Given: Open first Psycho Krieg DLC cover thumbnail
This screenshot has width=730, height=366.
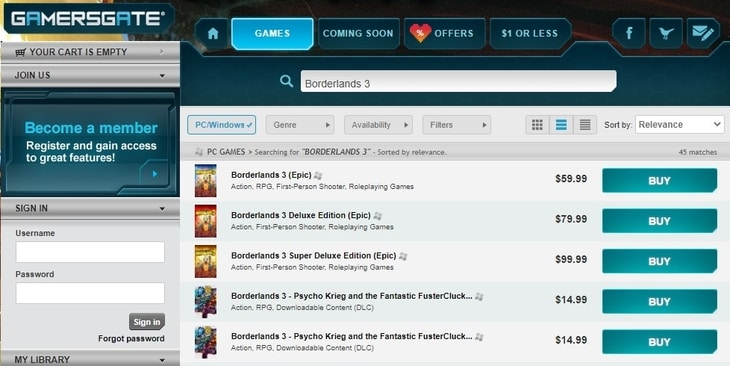Looking at the screenshot, I should pos(205,302).
